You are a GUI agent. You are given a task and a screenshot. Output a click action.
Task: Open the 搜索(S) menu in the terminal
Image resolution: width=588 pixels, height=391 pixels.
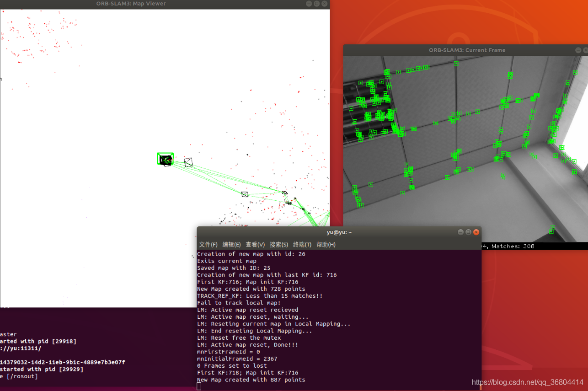coord(279,245)
